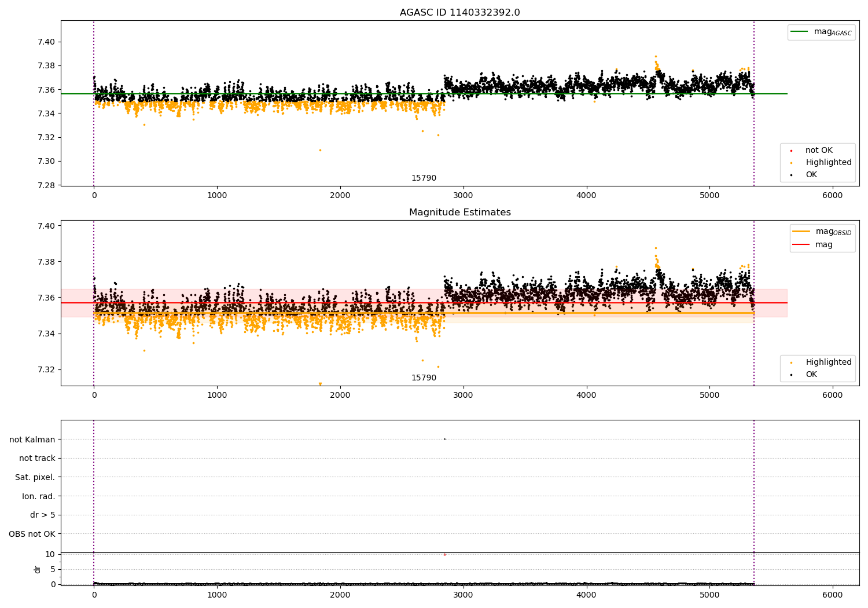Select the lone data point on the "not Kalman" row

pyautogui.click(x=444, y=439)
